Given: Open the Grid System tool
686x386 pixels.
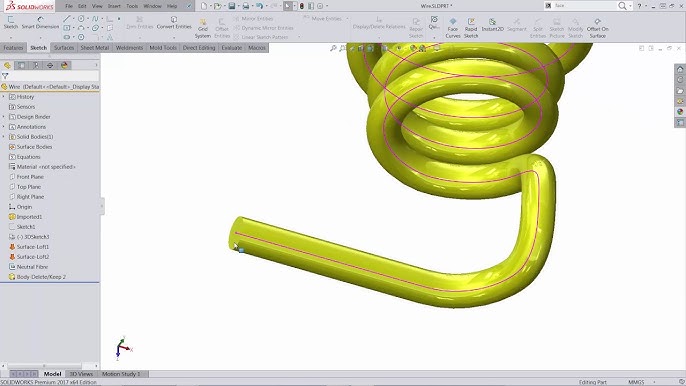Looking at the screenshot, I should [203, 29].
